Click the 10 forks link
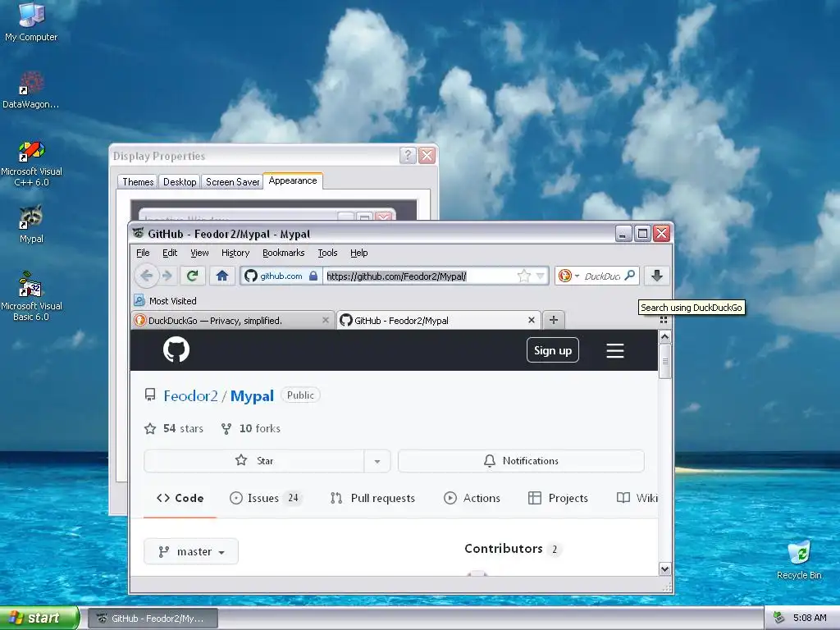840x630 pixels. click(251, 428)
